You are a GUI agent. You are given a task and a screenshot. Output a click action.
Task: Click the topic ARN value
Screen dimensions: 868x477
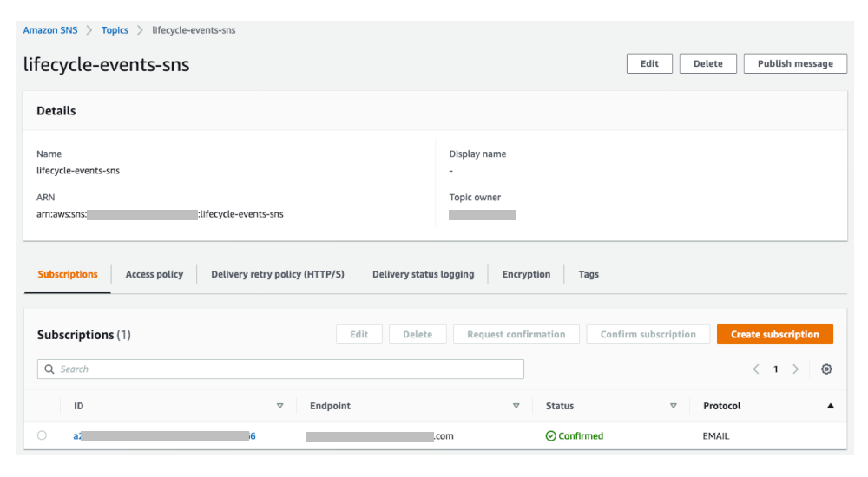(160, 214)
